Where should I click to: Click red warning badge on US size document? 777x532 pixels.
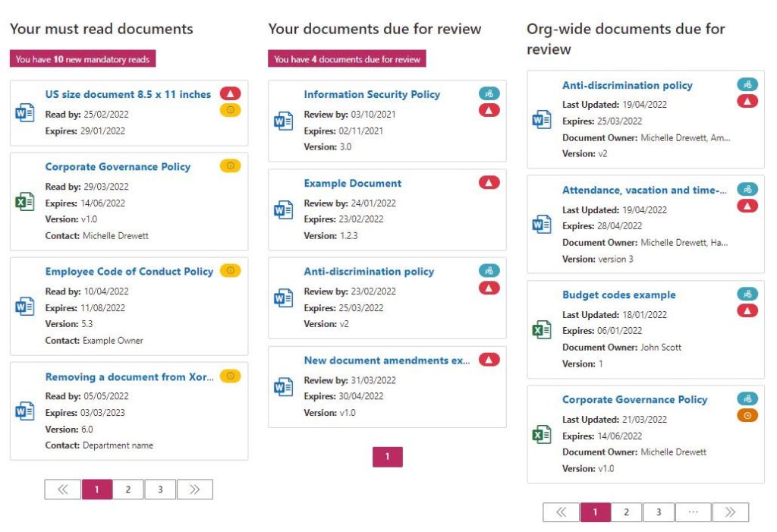[231, 93]
